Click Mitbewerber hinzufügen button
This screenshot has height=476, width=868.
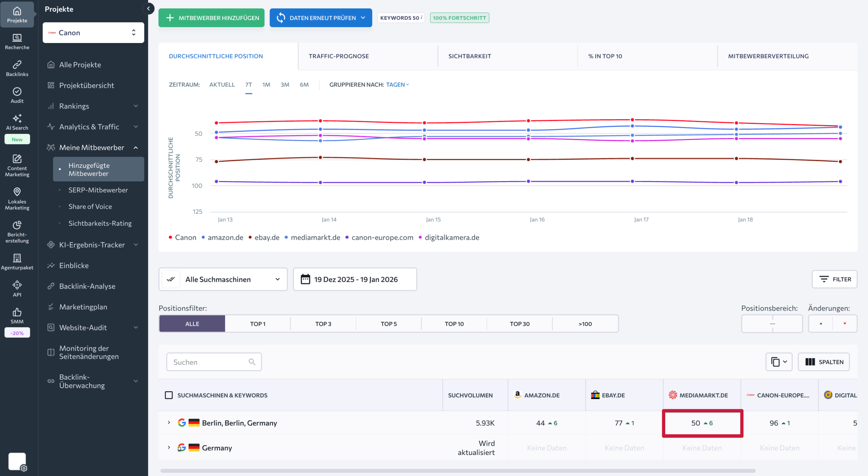(211, 18)
